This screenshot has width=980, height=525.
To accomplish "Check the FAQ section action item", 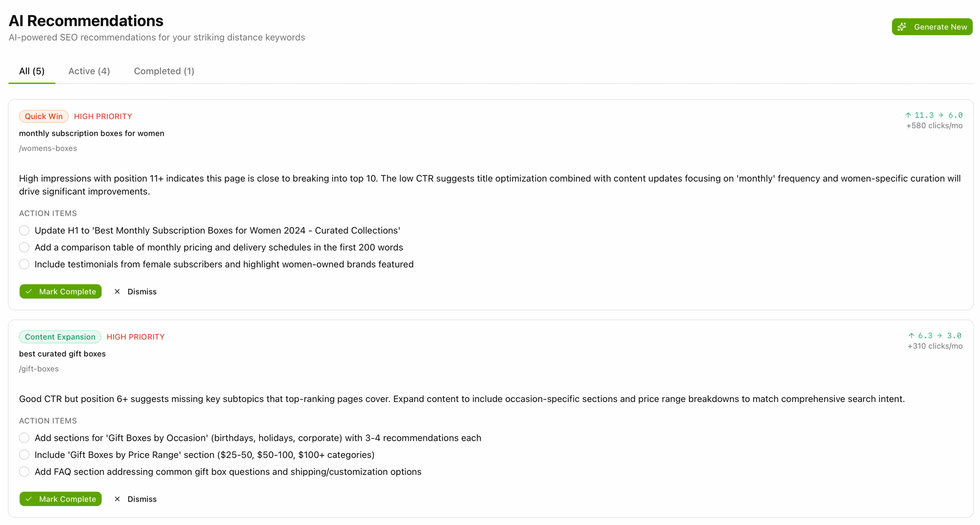I will (24, 471).
